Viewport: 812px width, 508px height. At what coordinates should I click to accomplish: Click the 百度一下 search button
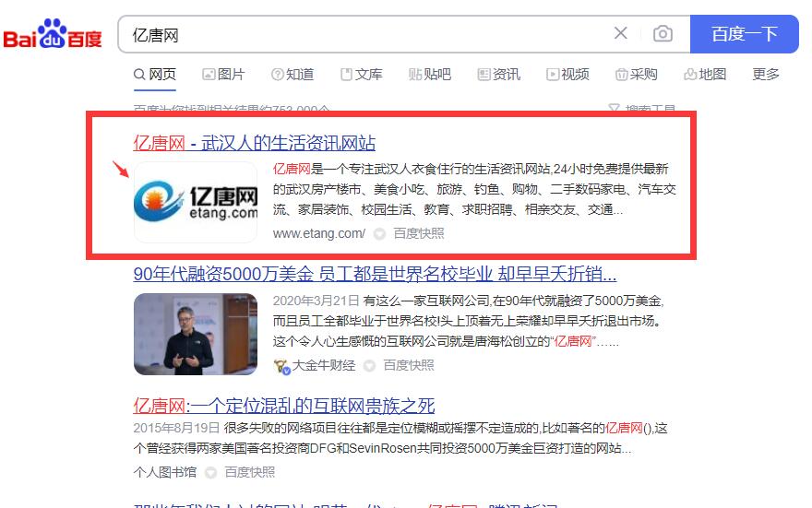point(744,34)
